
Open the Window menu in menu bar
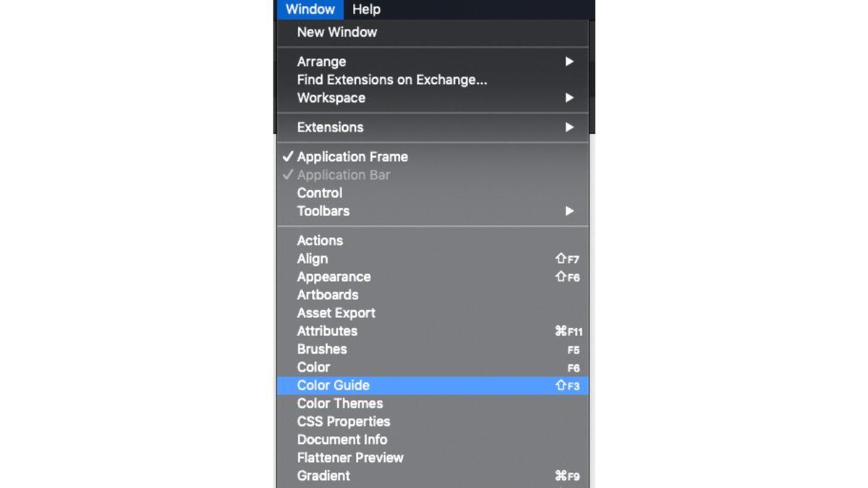click(x=310, y=9)
